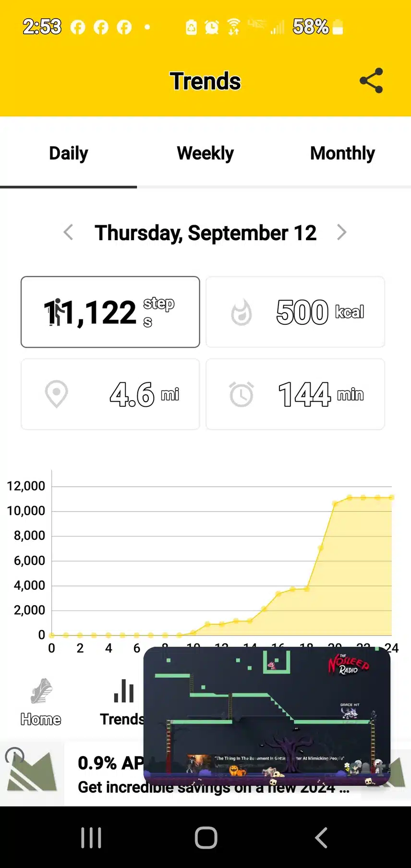
Task: Select the 144 min card
Action: (x=295, y=394)
